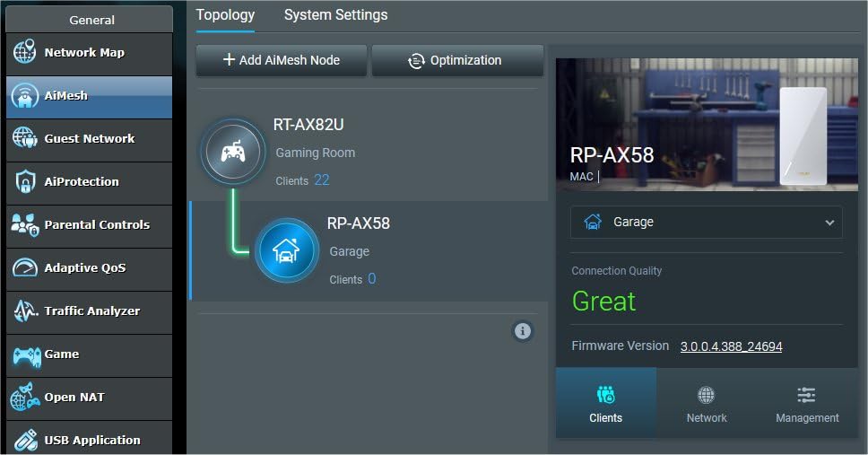Open the Guest Network page

[89, 140]
